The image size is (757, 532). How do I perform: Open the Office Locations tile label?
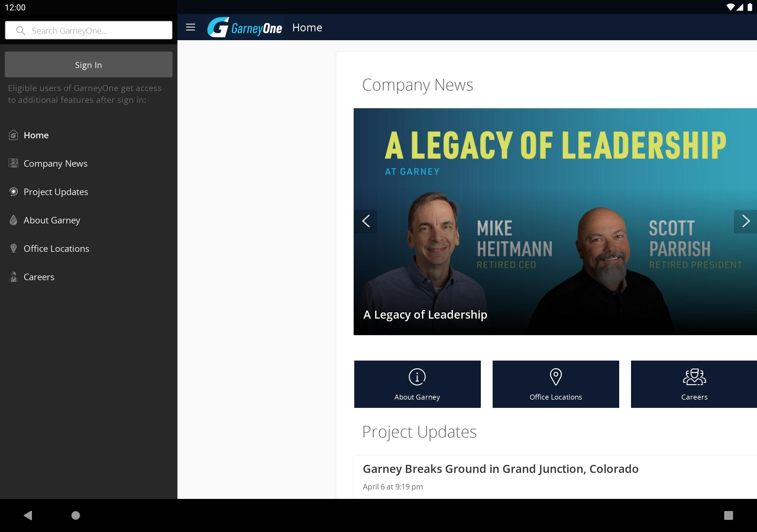tap(556, 397)
